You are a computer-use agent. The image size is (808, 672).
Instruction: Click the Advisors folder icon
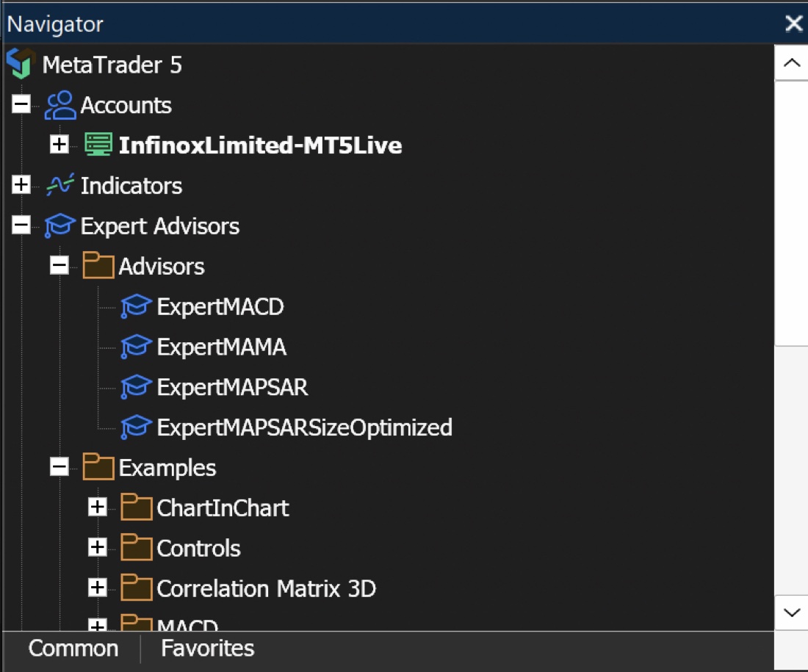click(x=98, y=265)
